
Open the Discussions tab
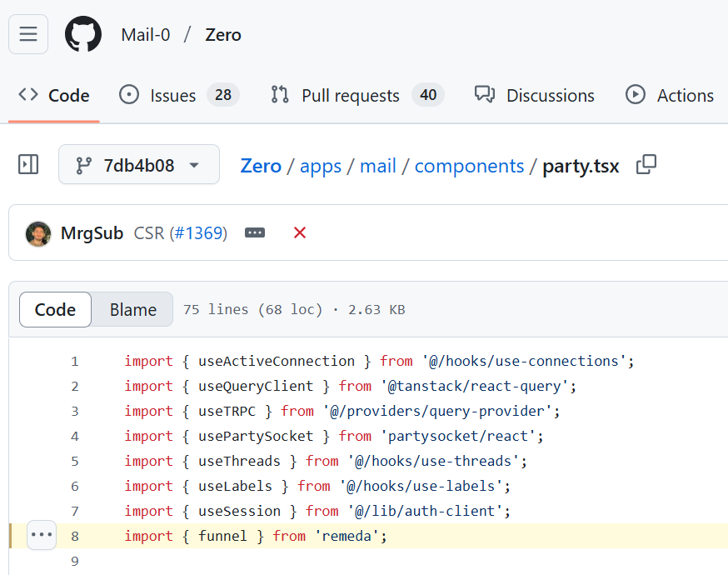pos(535,95)
